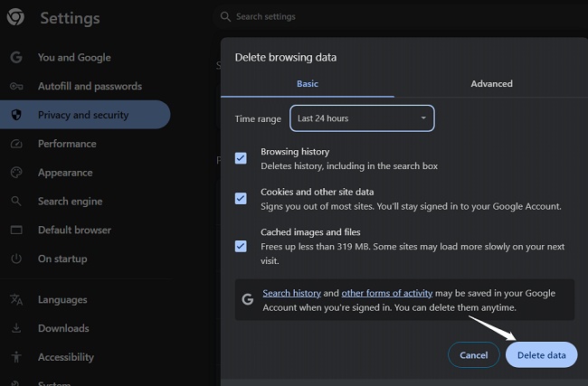Image resolution: width=588 pixels, height=386 pixels.
Task: Click 'Deletes history, including in the search box' text
Action: (349, 166)
